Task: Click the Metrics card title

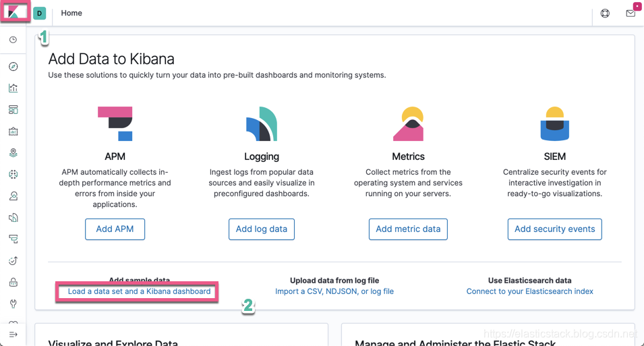Action: 408,156
